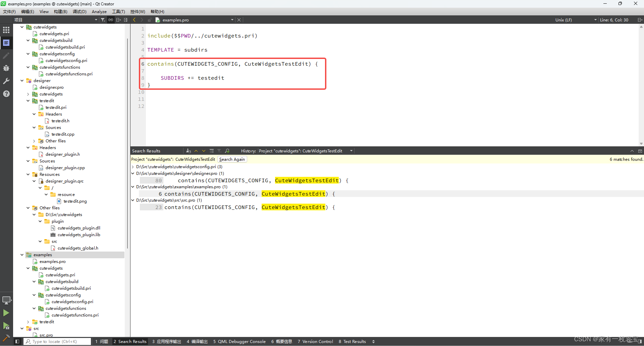Go to next search result
Image resolution: width=644 pixels, height=346 pixels.
(x=204, y=151)
